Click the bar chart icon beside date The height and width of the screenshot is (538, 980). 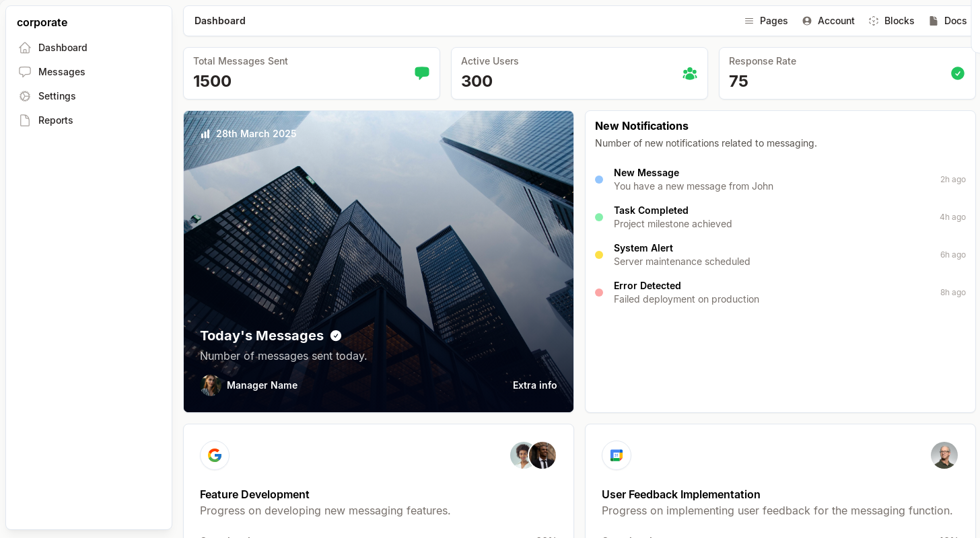(x=205, y=134)
